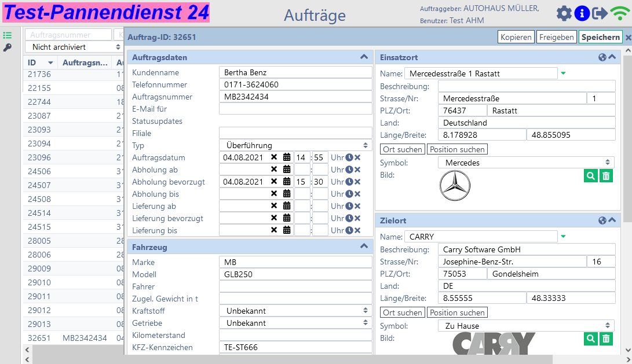This screenshot has width=632, height=364.
Task: Open the green list view sidebar icon
Action: click(8, 35)
